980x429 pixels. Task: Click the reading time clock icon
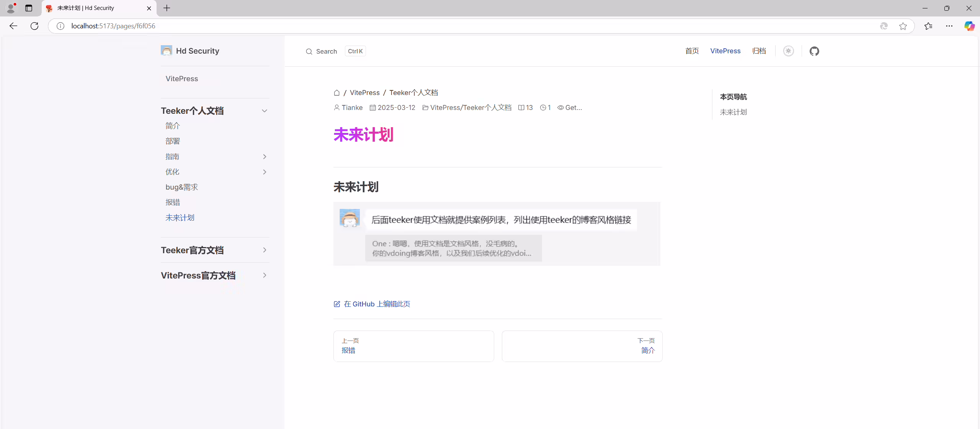tap(543, 108)
